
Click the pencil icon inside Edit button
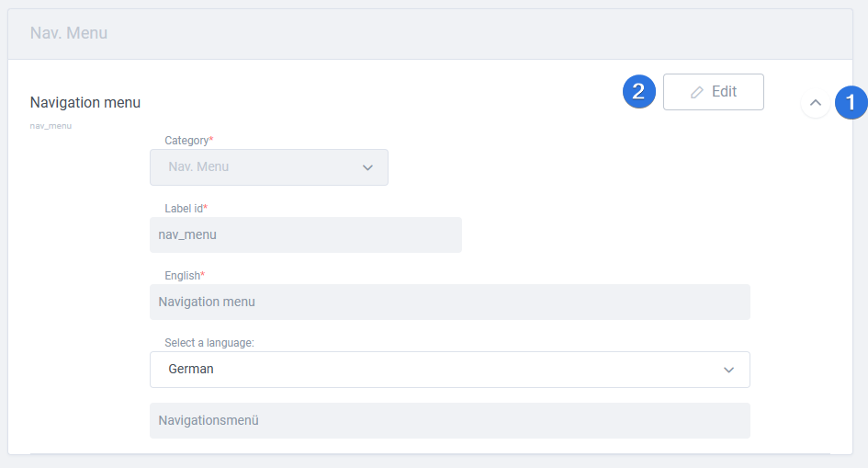tap(697, 92)
